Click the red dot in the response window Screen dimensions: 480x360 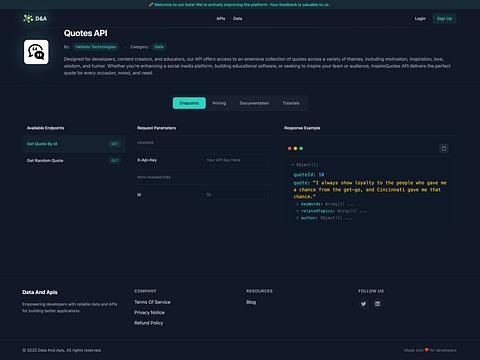pos(290,148)
